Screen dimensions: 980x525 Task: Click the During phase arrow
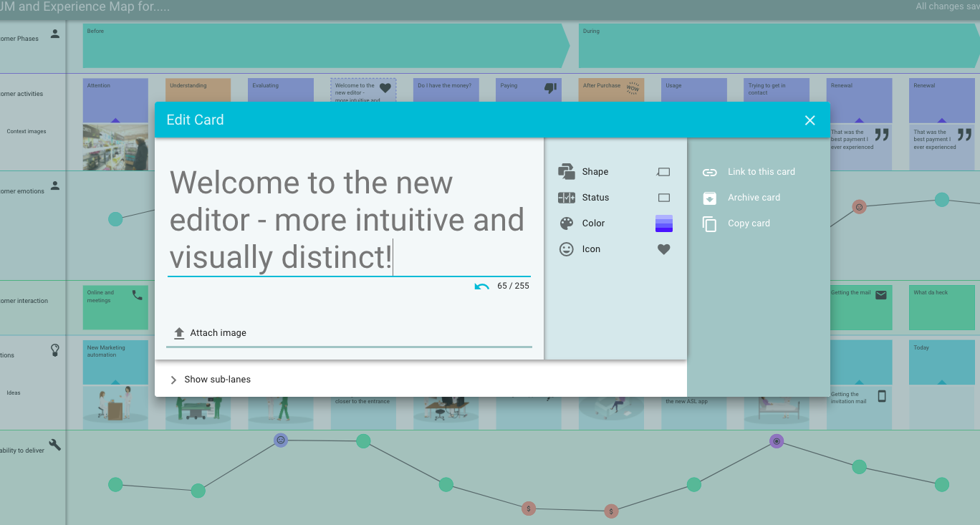pos(779,47)
